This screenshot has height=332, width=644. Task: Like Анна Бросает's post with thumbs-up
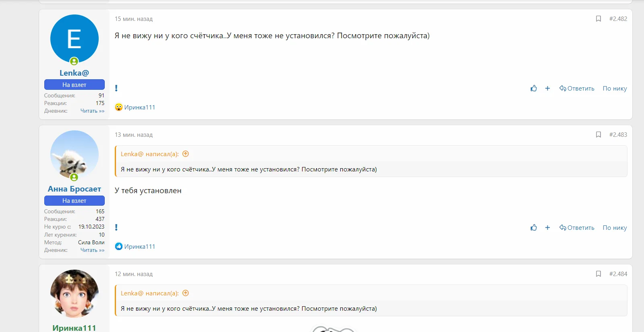(534, 227)
